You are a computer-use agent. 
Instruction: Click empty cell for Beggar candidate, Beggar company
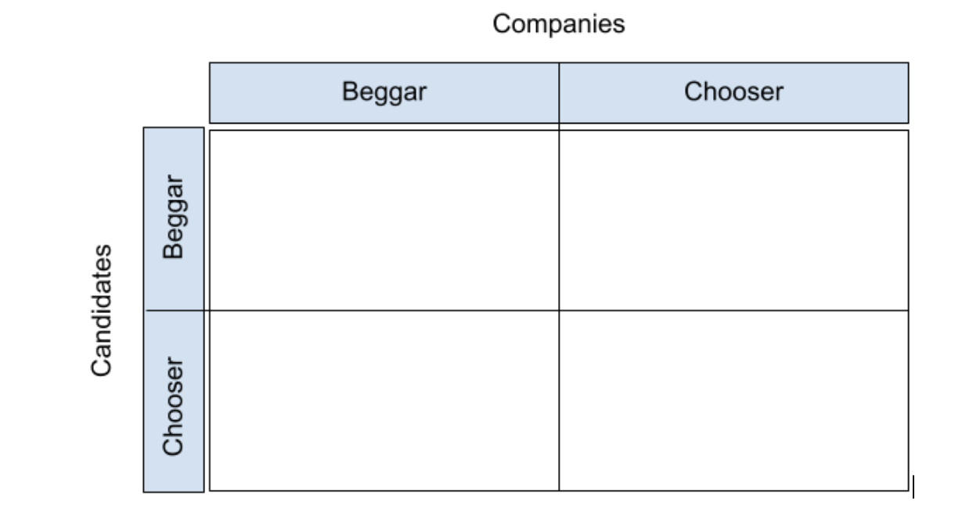click(384, 220)
